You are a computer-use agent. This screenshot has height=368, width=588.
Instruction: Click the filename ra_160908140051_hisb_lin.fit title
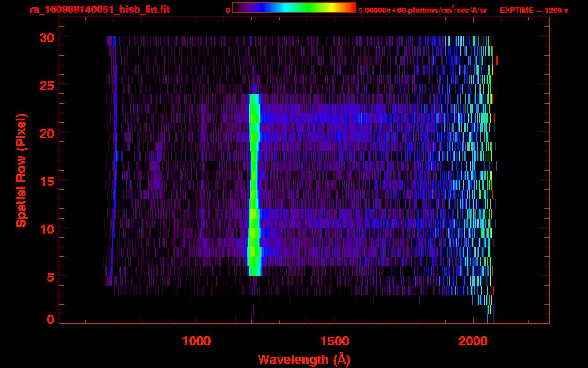pyautogui.click(x=99, y=10)
